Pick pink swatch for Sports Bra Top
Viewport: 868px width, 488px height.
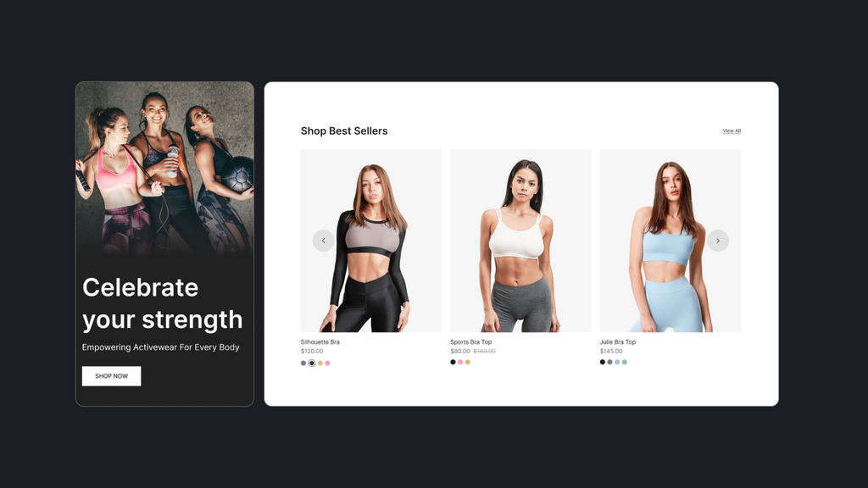(460, 363)
